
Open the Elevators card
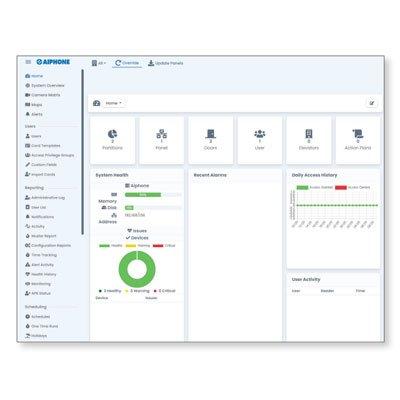pos(309,140)
